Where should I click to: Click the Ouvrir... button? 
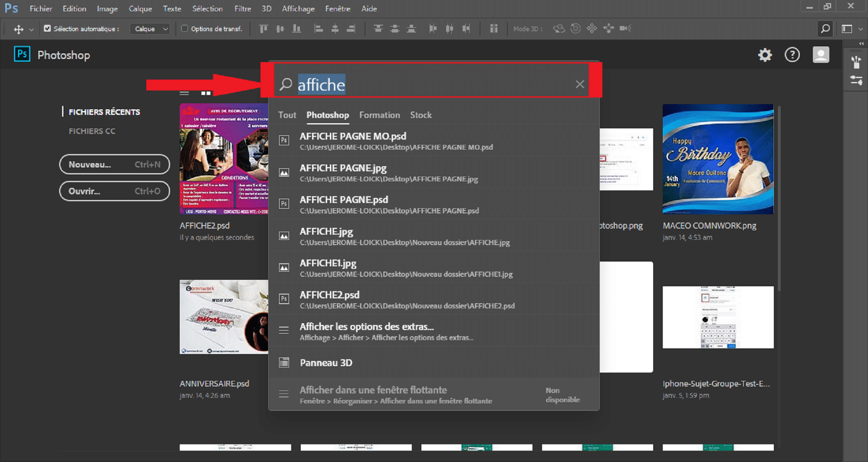click(x=115, y=191)
